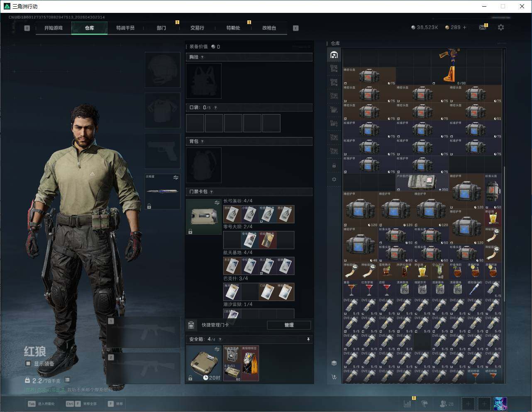Select the melee knife item
This screenshot has height=412, width=532.
[163, 191]
